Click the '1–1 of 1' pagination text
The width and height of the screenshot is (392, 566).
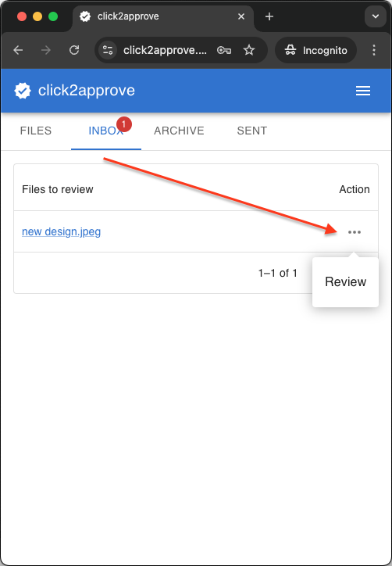[x=278, y=274]
